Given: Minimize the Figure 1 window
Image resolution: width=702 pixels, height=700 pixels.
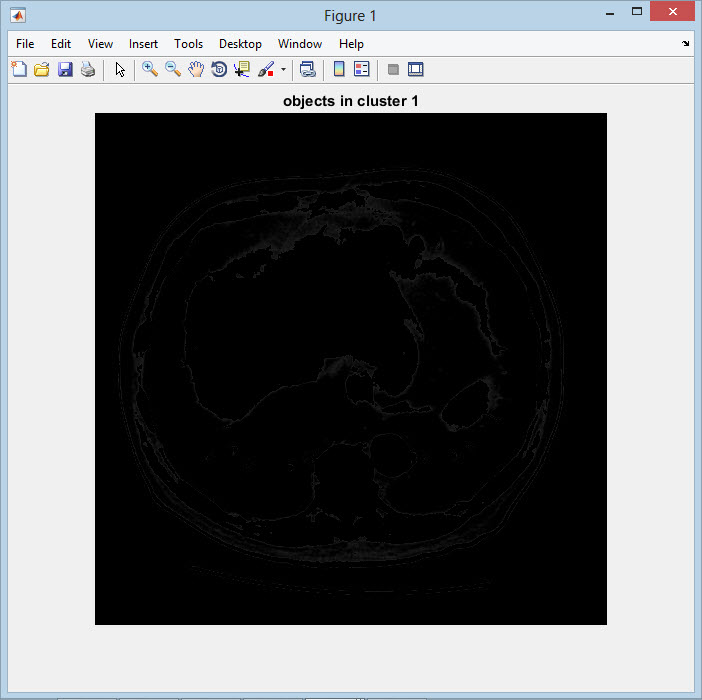Looking at the screenshot, I should pos(610,12).
